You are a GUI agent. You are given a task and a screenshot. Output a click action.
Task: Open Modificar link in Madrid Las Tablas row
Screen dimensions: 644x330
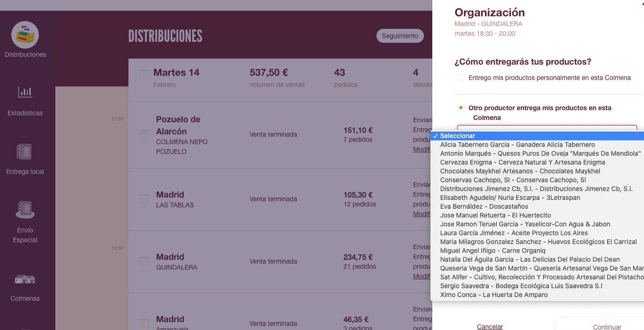point(422,214)
